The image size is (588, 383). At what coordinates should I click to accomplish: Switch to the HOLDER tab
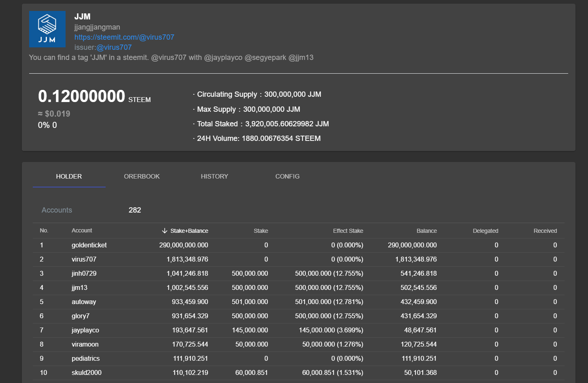coord(69,177)
